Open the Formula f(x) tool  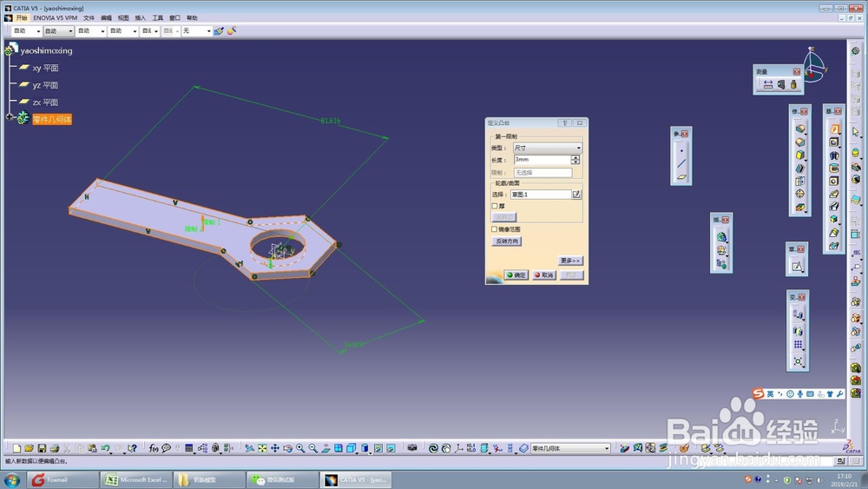pyautogui.click(x=154, y=448)
